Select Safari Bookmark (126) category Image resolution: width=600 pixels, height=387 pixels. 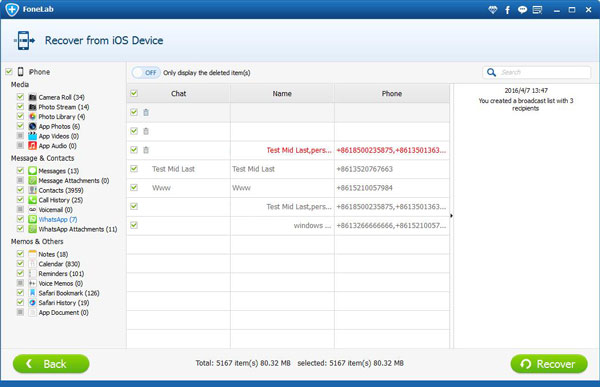[69, 293]
